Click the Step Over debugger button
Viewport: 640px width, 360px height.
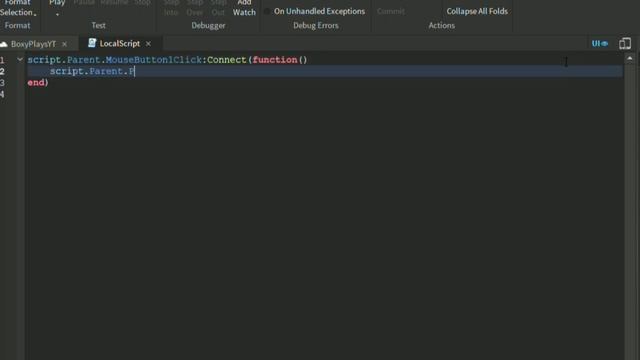(x=195, y=8)
